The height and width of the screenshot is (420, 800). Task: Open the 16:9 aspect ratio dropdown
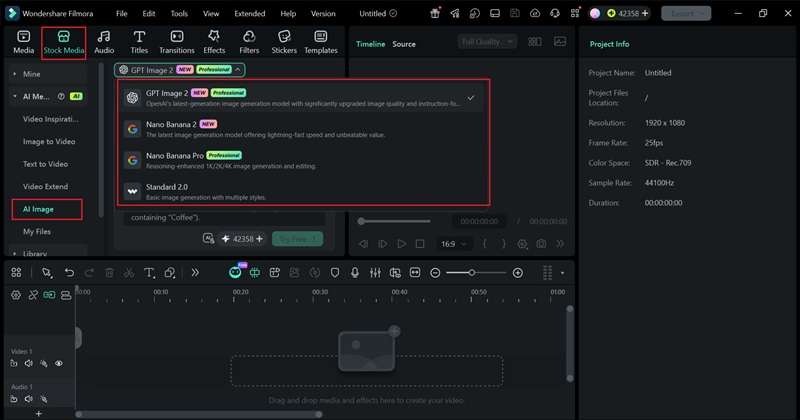454,244
